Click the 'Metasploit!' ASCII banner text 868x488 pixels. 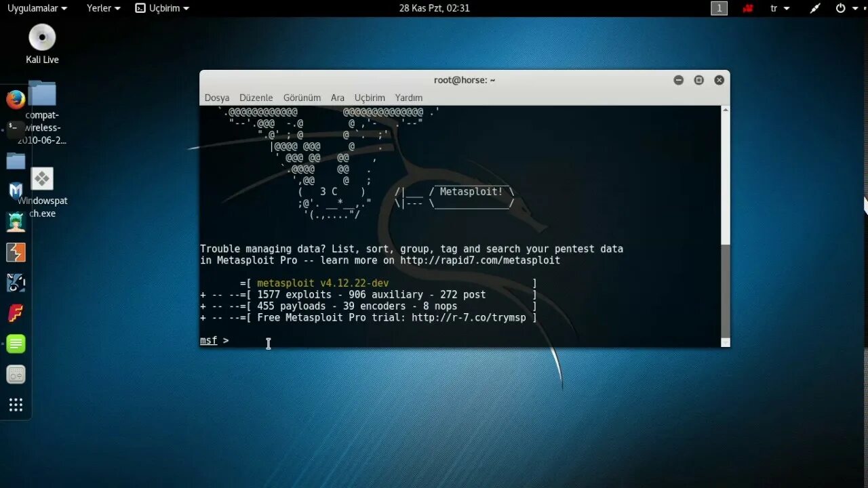tap(471, 192)
